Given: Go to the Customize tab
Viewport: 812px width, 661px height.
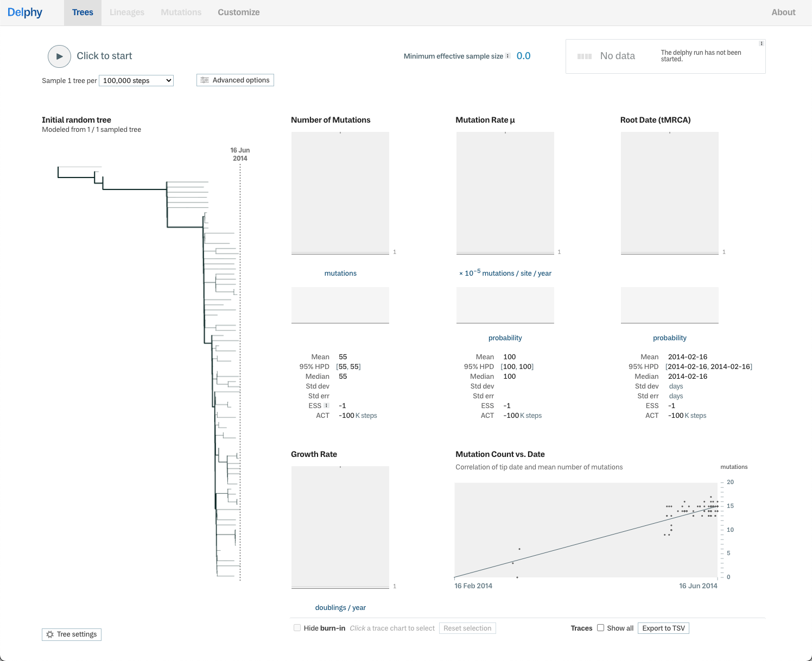Looking at the screenshot, I should 239,12.
